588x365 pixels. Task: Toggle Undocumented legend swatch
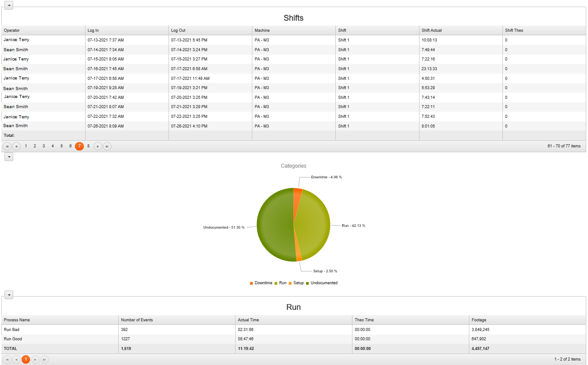click(307, 283)
